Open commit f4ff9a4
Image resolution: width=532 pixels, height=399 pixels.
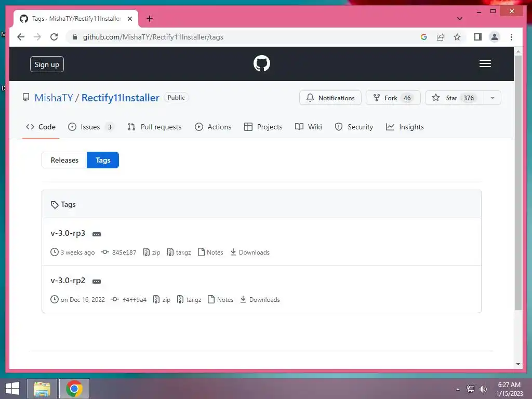(x=129, y=300)
